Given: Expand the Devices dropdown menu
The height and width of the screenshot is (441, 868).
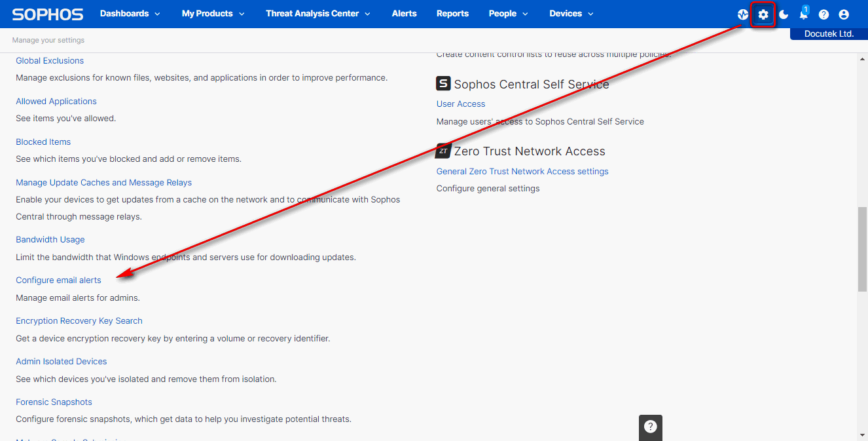Looking at the screenshot, I should tap(571, 14).
